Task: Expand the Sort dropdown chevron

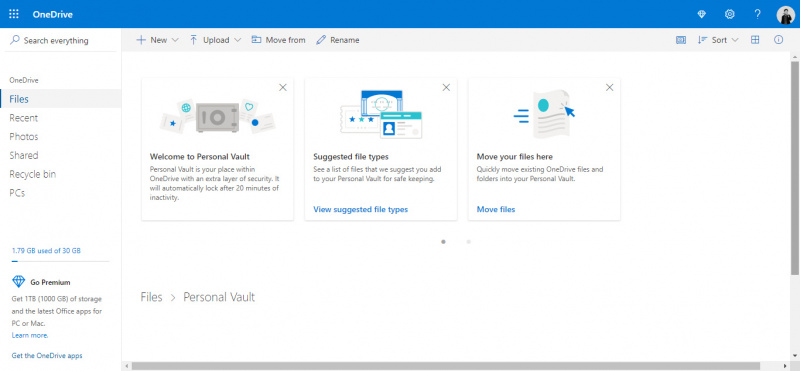Action: 735,40
